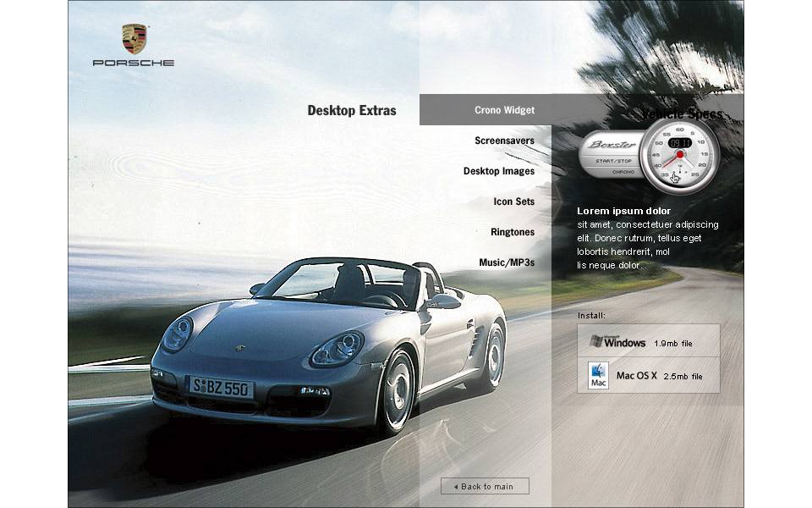Viewport: 812px width, 508px height.
Task: Click the PORSCHE wordmark text
Action: click(x=134, y=63)
